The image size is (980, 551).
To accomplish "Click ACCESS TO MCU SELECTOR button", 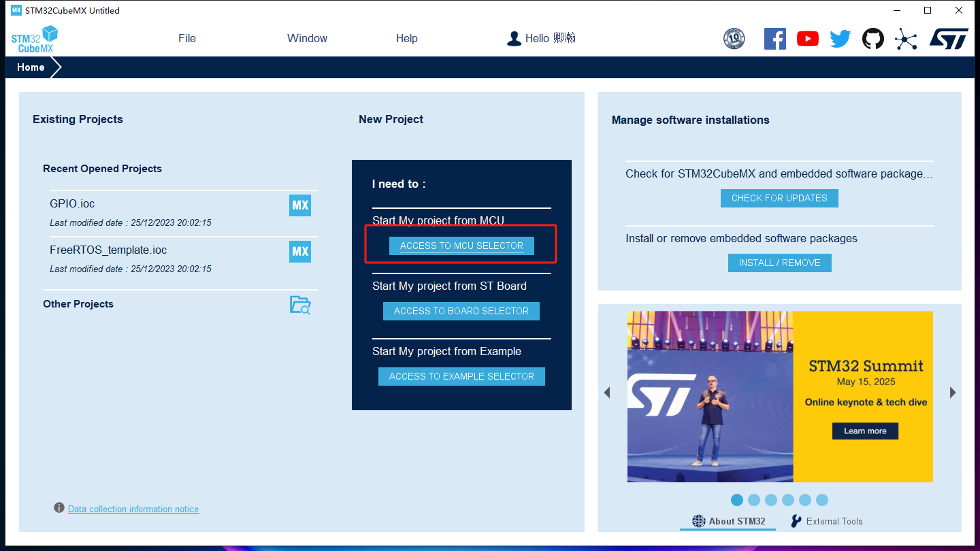I will [x=461, y=246].
